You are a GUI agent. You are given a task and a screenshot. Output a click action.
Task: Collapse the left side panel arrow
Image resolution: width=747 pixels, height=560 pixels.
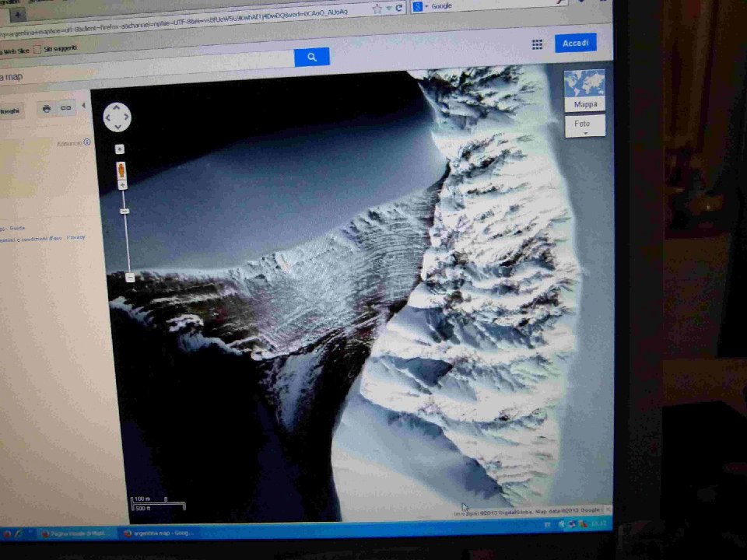click(84, 106)
